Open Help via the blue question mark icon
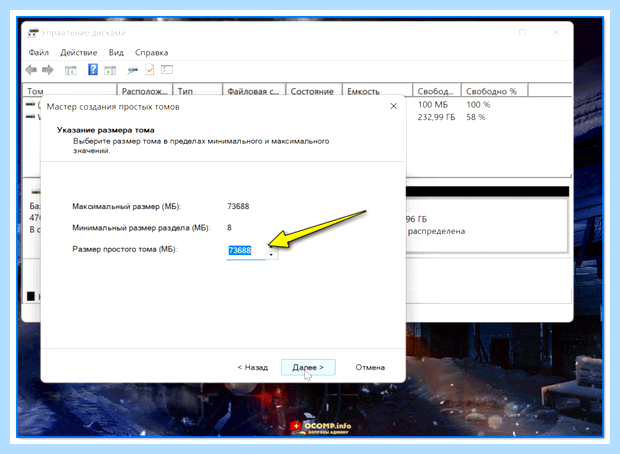This screenshot has height=454, width=620. click(93, 70)
